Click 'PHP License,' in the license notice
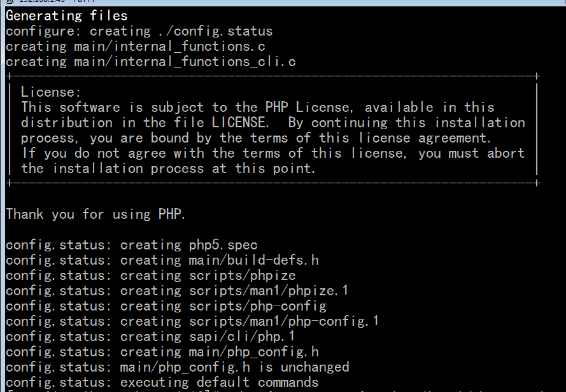Image resolution: width=566 pixels, height=392 pixels. pos(309,108)
